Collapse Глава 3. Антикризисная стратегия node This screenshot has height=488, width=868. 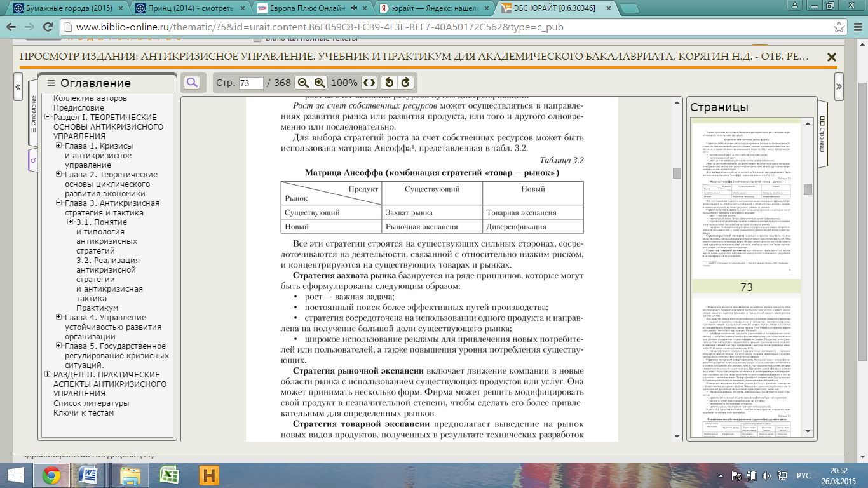pos(59,203)
